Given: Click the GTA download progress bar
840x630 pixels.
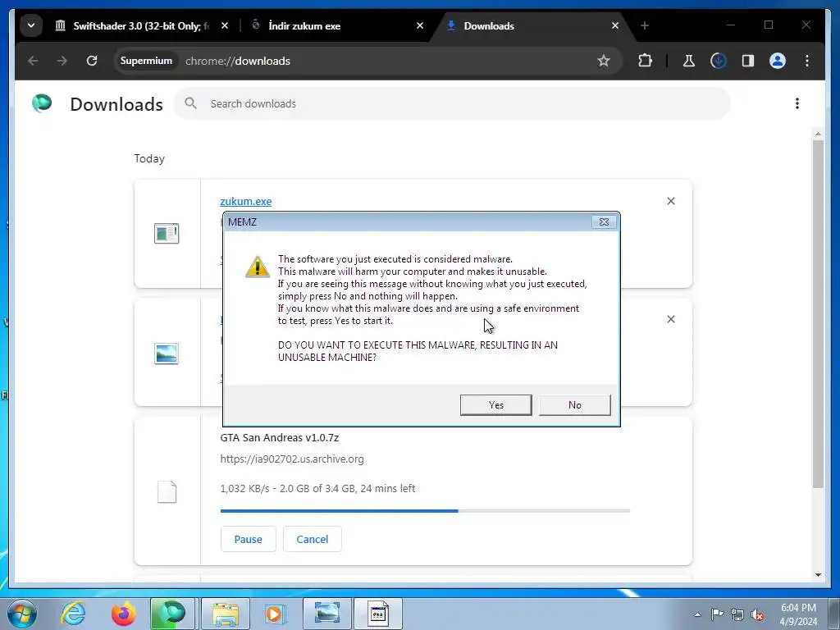Looking at the screenshot, I should tap(426, 511).
